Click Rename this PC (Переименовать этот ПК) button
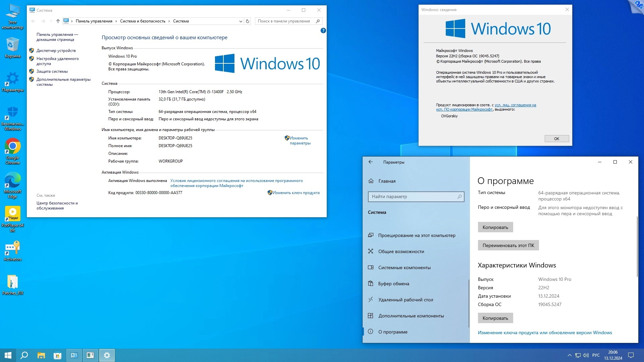 click(x=508, y=245)
